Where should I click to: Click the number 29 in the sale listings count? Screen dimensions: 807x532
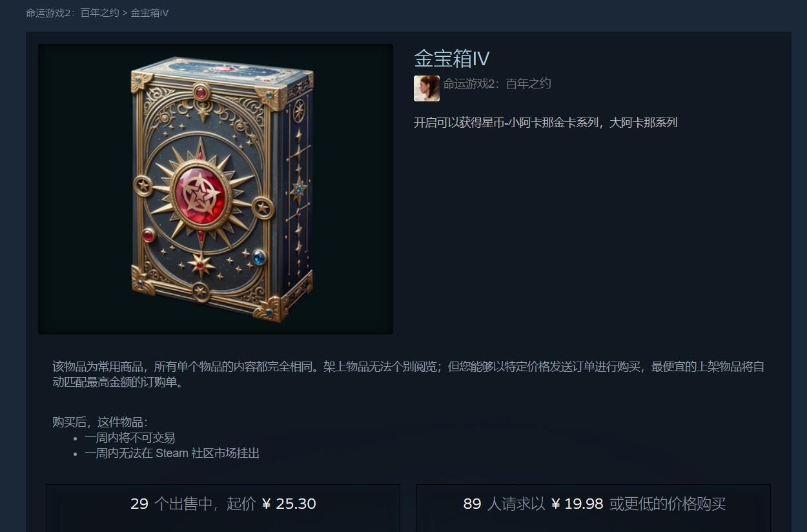pos(139,504)
